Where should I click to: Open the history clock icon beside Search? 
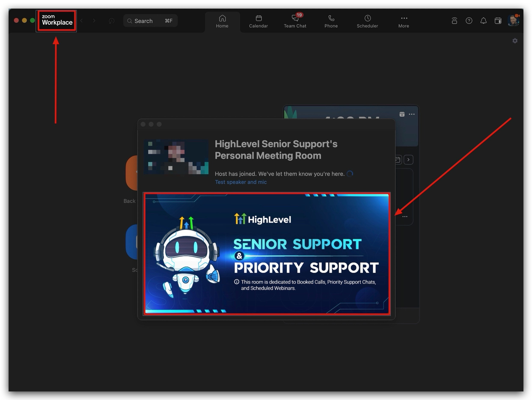click(111, 21)
